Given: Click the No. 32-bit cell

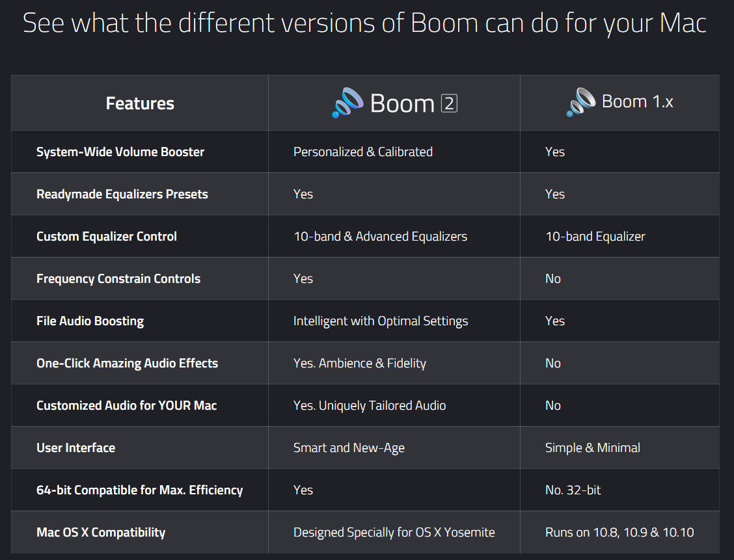Looking at the screenshot, I should [573, 490].
